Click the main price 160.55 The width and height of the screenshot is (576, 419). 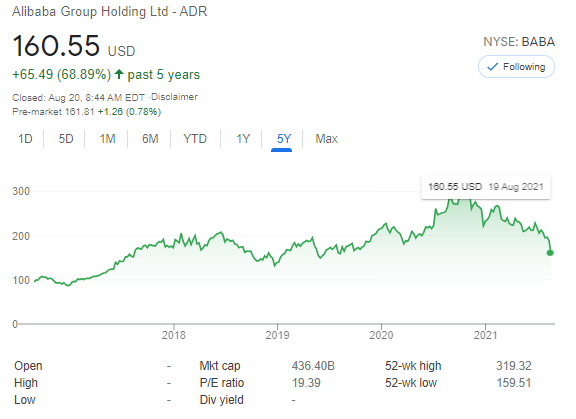pyautogui.click(x=56, y=46)
